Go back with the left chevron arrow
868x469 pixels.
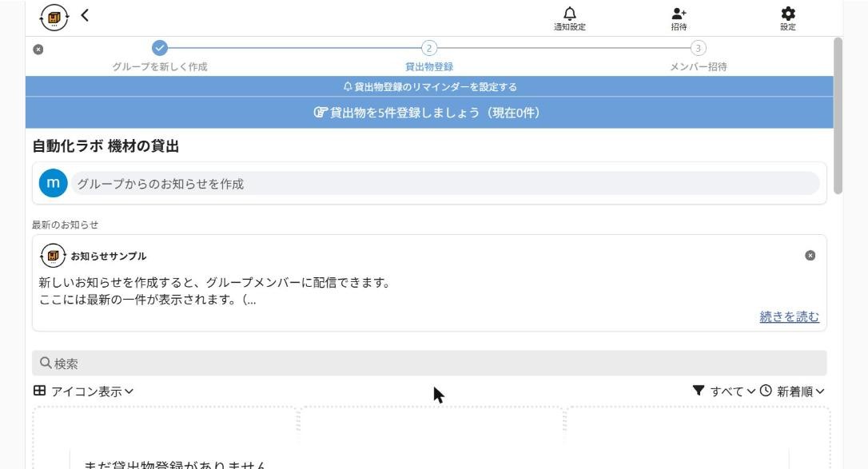[x=85, y=15]
